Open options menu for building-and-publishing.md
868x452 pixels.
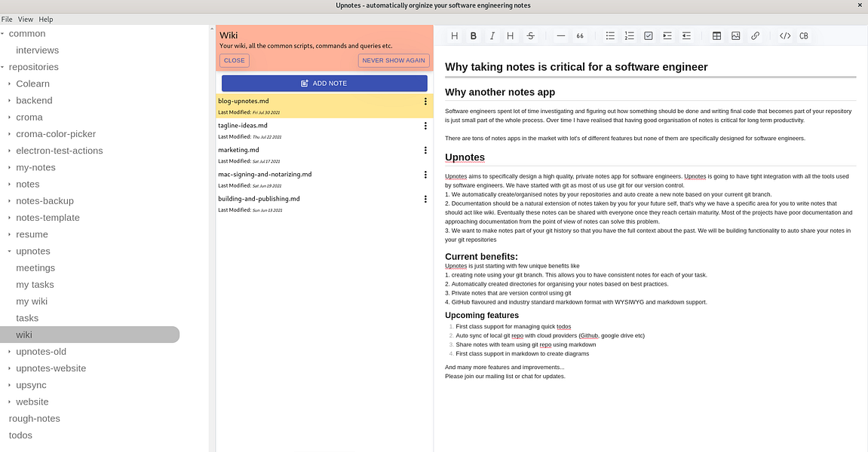[x=425, y=199]
